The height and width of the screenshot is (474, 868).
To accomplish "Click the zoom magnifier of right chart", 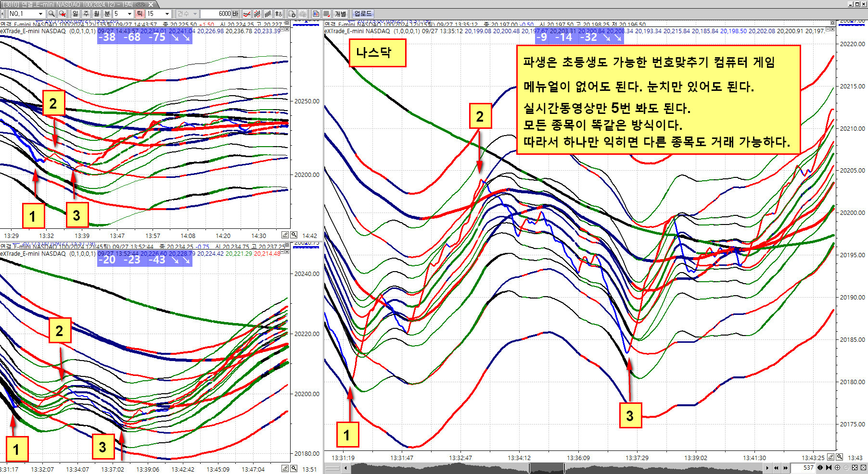I will coord(840,457).
